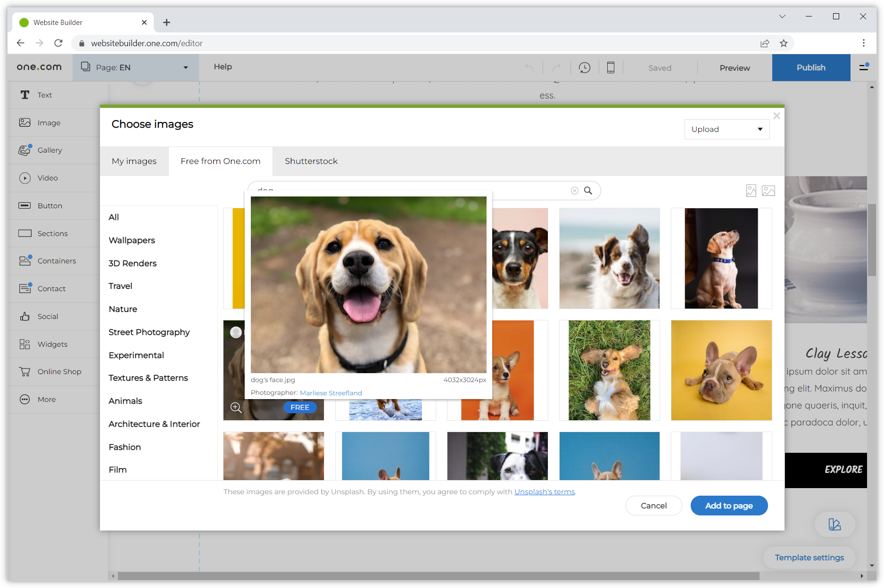Open the browser tab search chevron
The width and height of the screenshot is (884, 588).
click(x=782, y=16)
